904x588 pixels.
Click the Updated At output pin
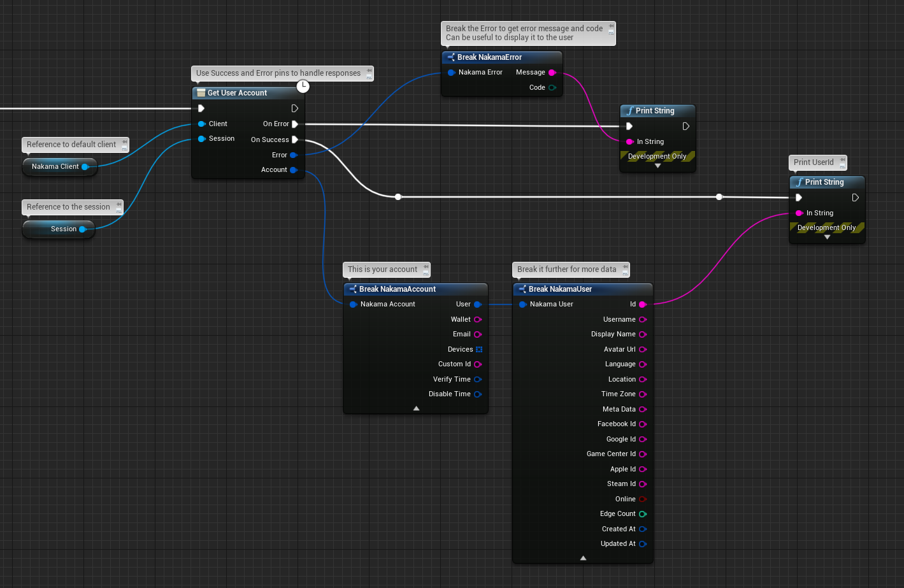(643, 544)
